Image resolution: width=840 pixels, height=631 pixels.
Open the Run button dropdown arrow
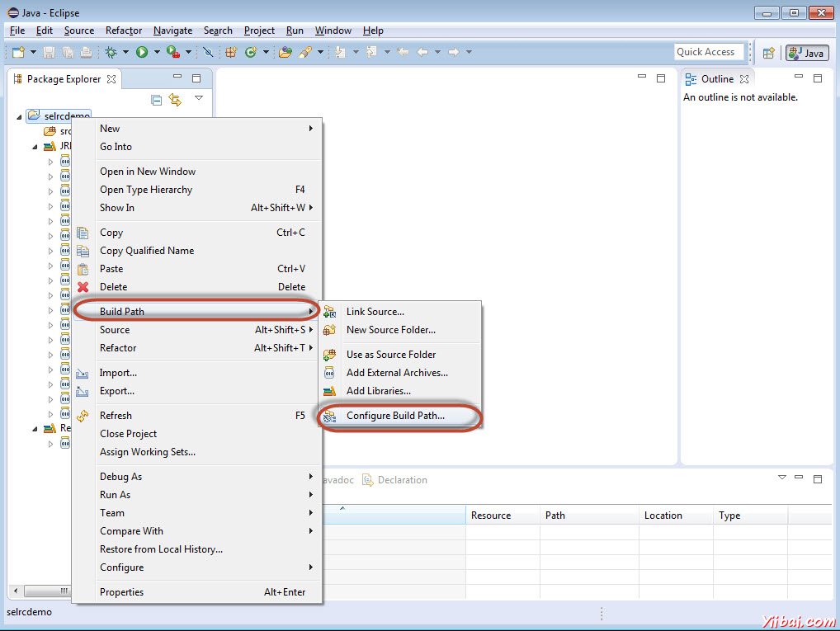point(158,52)
